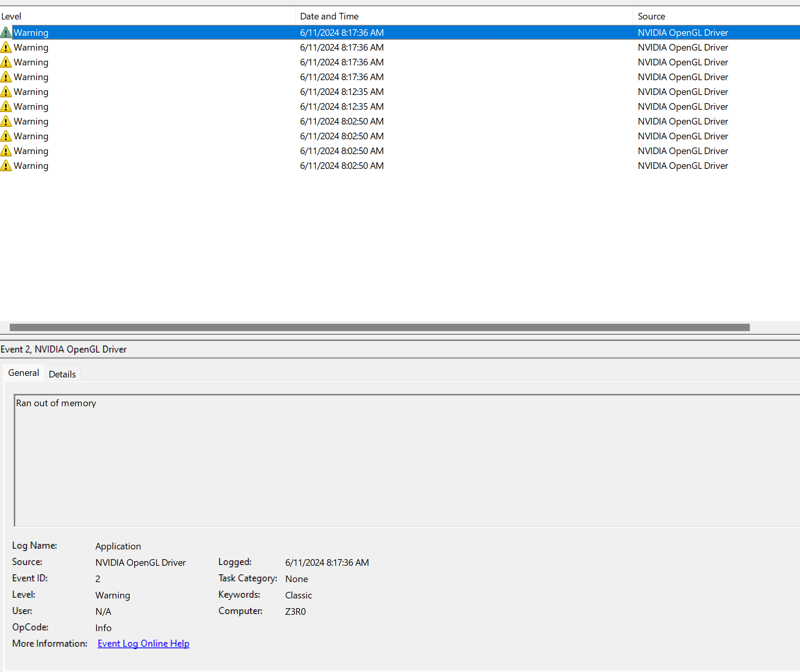Viewport: 800px width, 672px height.
Task: Click the 'Computer:' label
Action: (x=240, y=611)
